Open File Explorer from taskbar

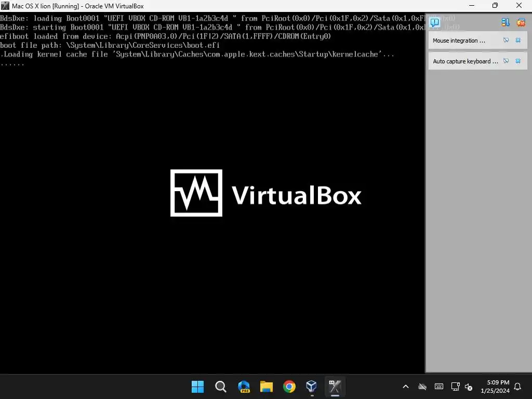[267, 387]
